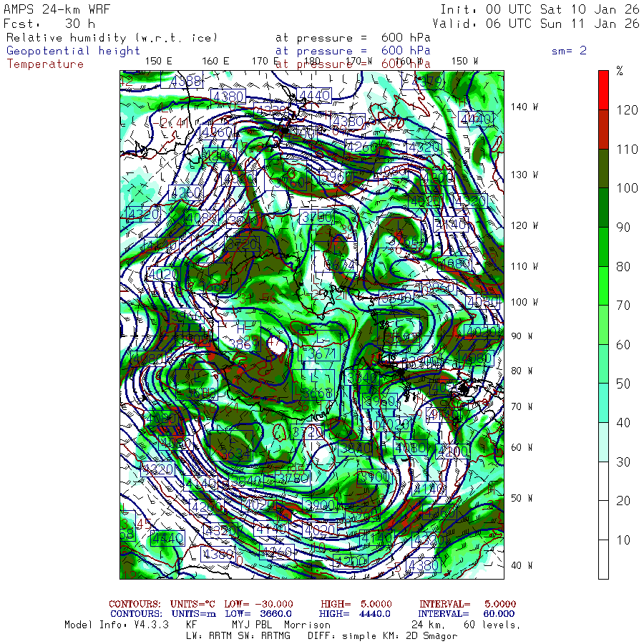This screenshot has height=644, width=644.
Task: Click the '80 N' label on right edge
Action: click(522, 371)
